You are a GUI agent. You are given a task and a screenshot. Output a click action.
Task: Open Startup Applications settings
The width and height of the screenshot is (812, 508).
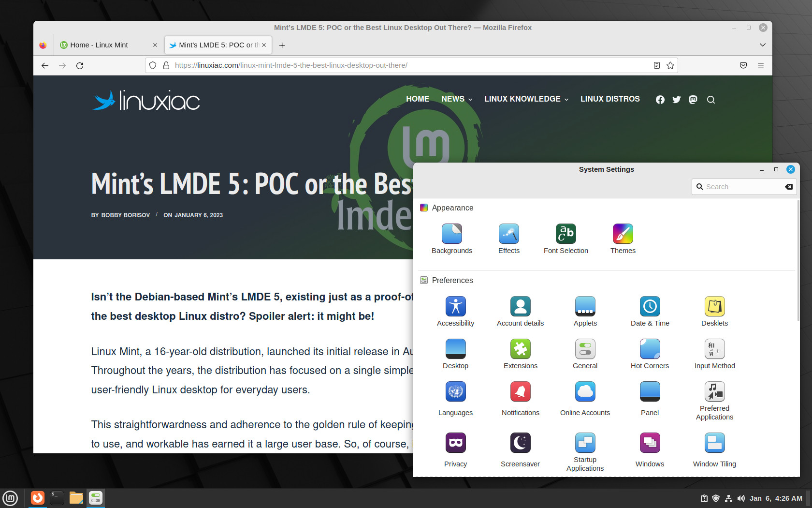click(585, 452)
